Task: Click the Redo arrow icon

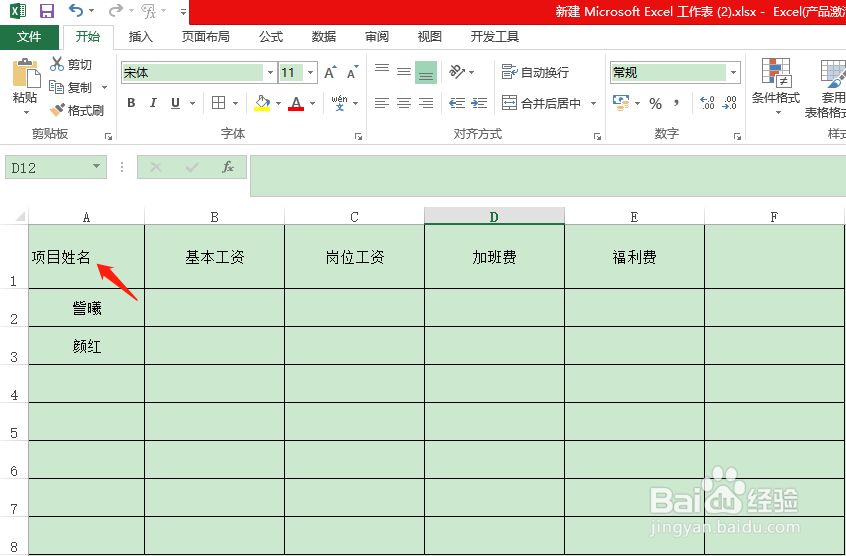Action: tap(115, 10)
